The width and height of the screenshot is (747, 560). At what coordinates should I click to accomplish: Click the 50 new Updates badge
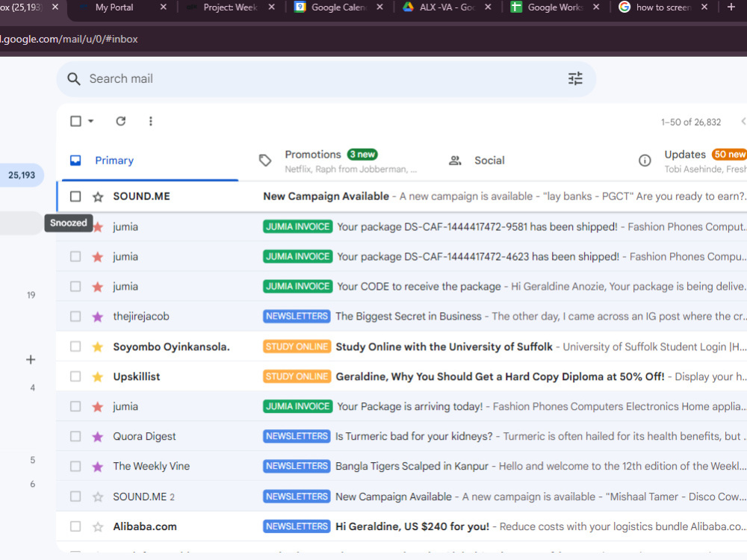point(729,155)
